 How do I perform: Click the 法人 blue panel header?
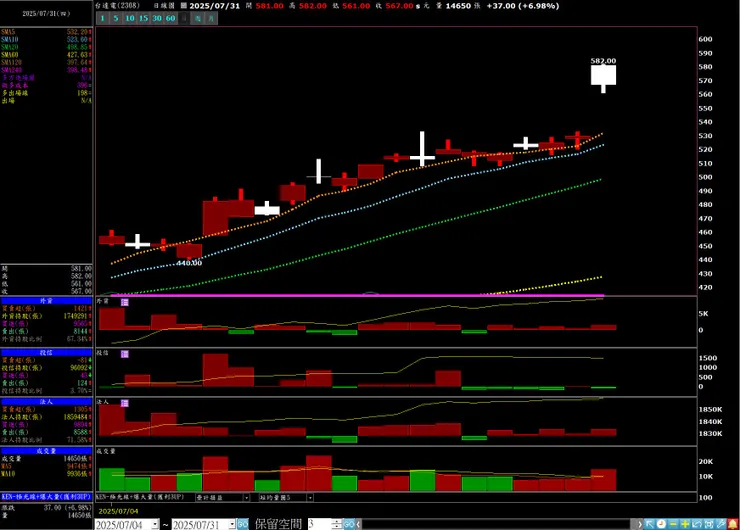[x=46, y=402]
